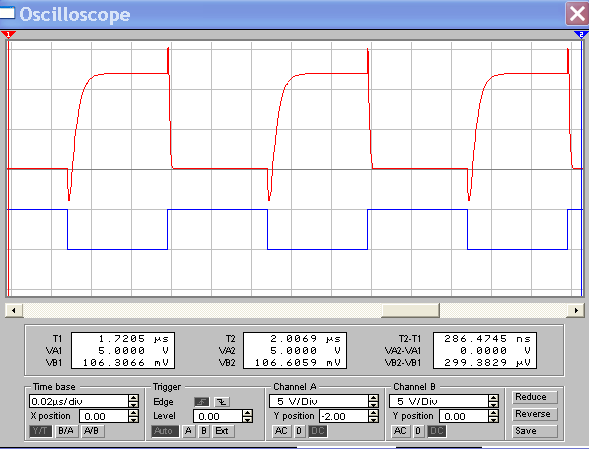Click the Oscilloscope window icon
Viewport: 589px width, 450px height.
pos(7,12)
